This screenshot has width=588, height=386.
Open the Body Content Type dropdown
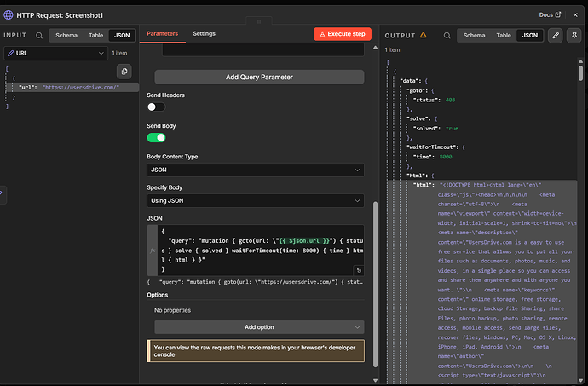256,170
